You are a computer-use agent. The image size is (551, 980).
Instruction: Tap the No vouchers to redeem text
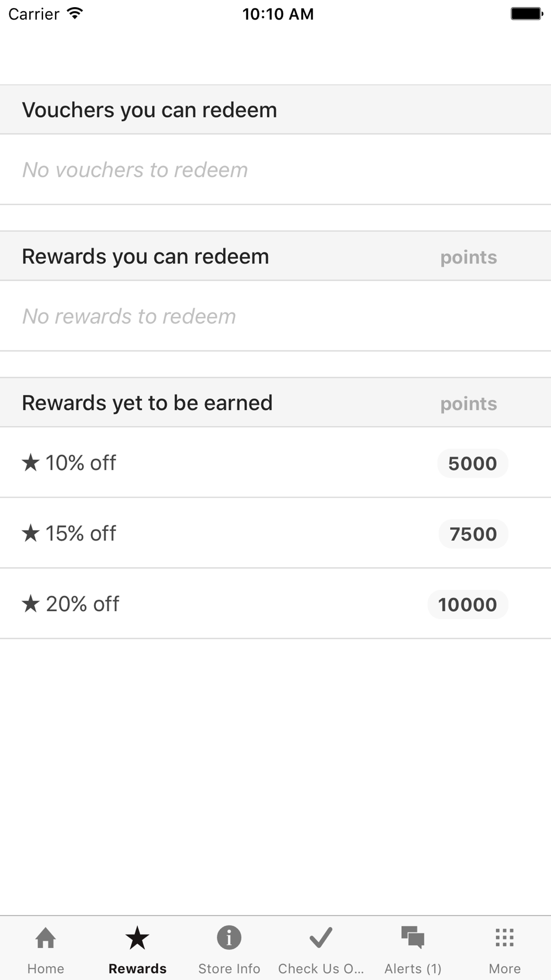(x=135, y=170)
